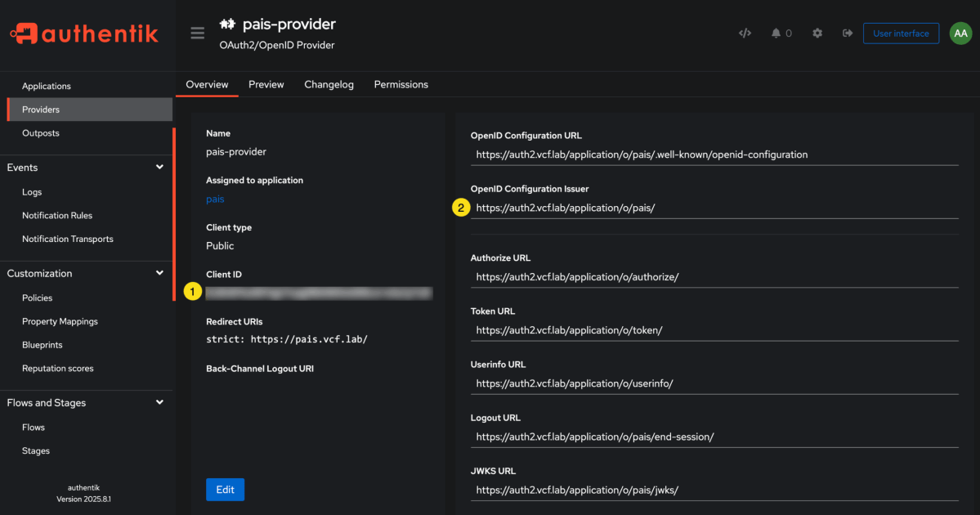Open the notifications bell icon
Image resolution: width=980 pixels, height=515 pixels.
(776, 34)
